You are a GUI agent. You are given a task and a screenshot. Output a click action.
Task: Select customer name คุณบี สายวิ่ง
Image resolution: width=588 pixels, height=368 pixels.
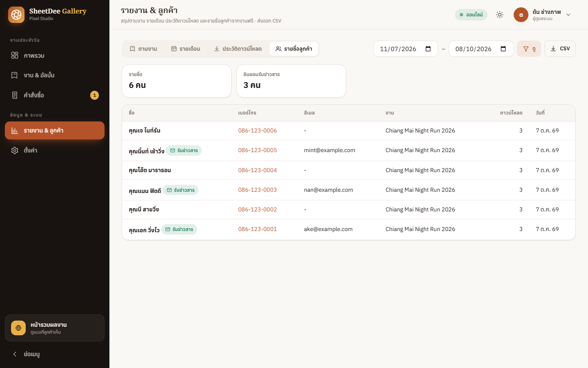tap(144, 210)
